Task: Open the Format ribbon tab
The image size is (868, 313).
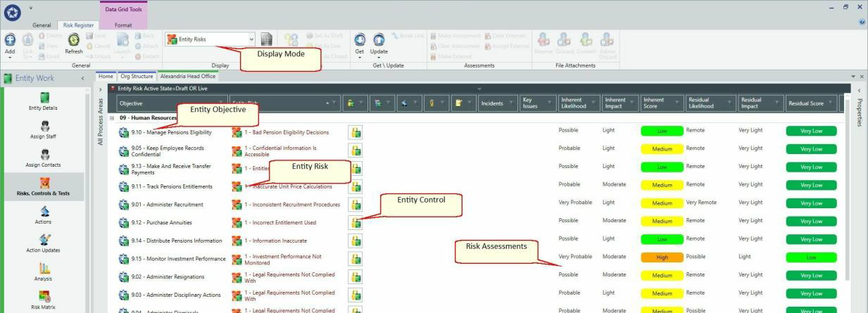Action: click(x=123, y=25)
